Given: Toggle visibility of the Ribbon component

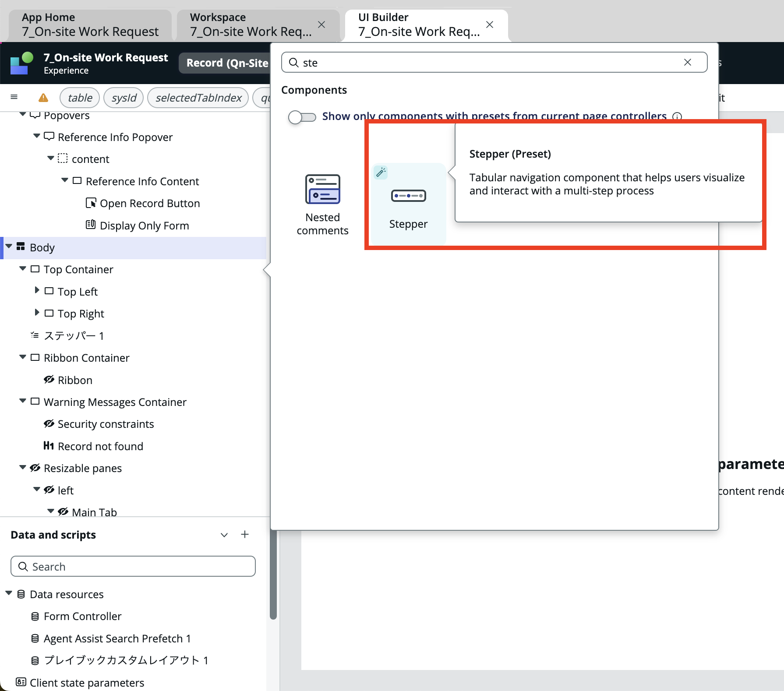Looking at the screenshot, I should click(x=49, y=379).
